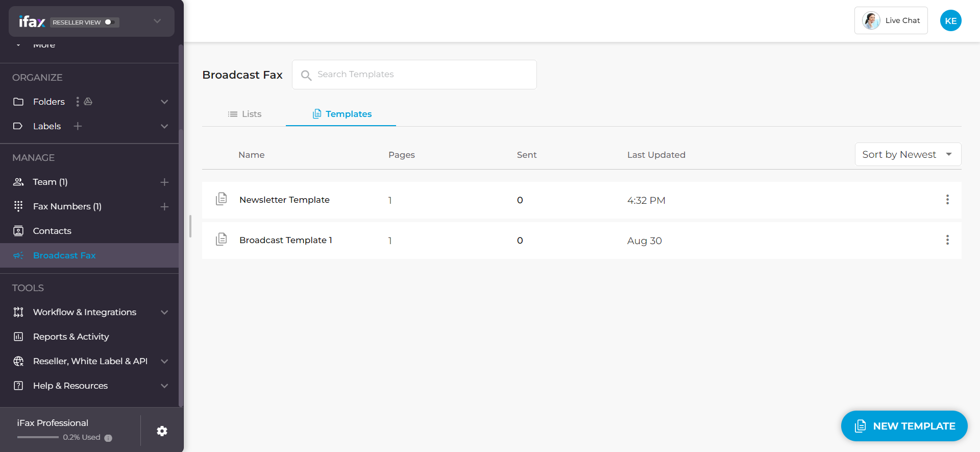Click the Newsletter Template document icon
The width and height of the screenshot is (980, 452).
pos(221,199)
